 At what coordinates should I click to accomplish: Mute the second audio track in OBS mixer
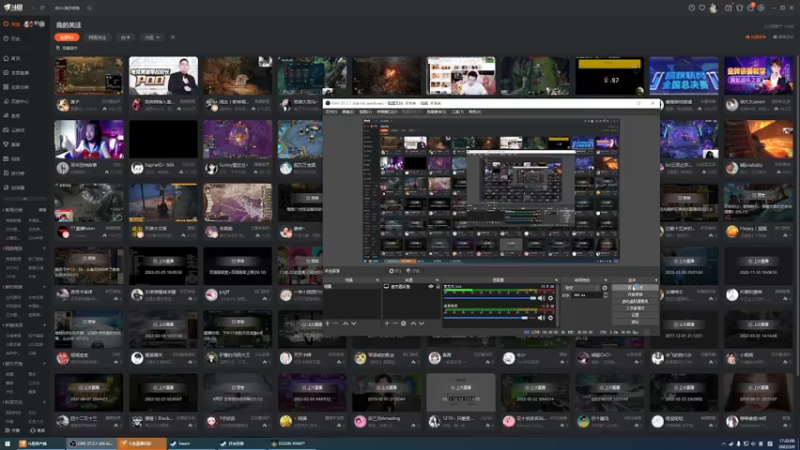tap(541, 318)
